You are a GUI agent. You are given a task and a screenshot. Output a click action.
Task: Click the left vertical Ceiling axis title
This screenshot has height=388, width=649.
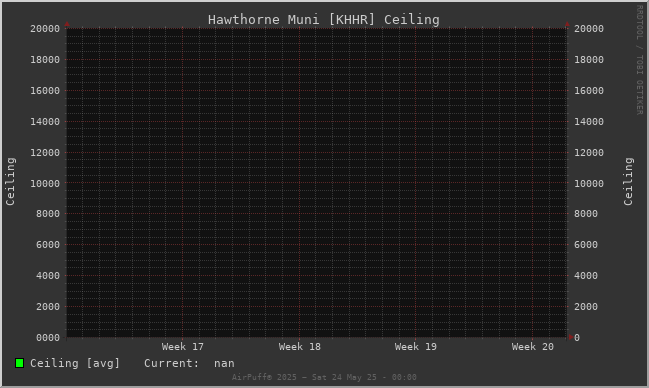coord(10,181)
